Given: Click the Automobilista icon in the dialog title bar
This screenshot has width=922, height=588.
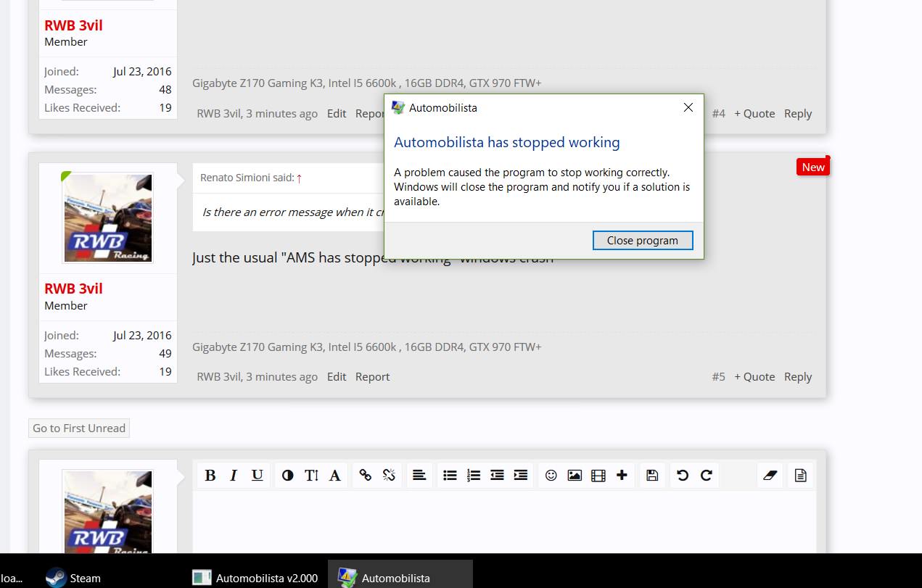Looking at the screenshot, I should click(x=398, y=107).
